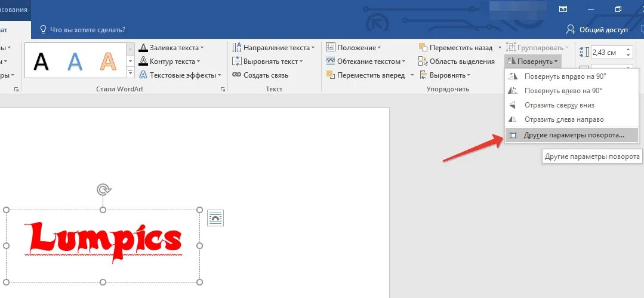Click the Выровнять текст icon

[236, 62]
